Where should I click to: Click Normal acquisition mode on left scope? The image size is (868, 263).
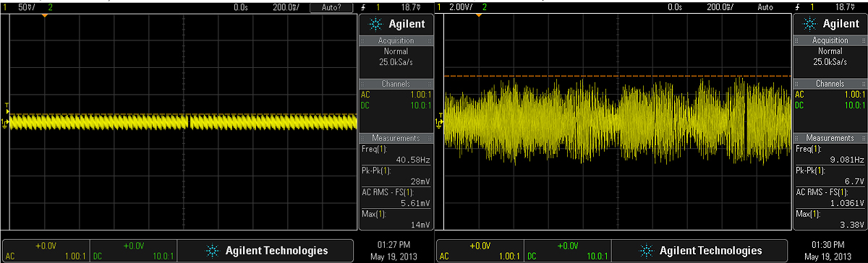396,52
